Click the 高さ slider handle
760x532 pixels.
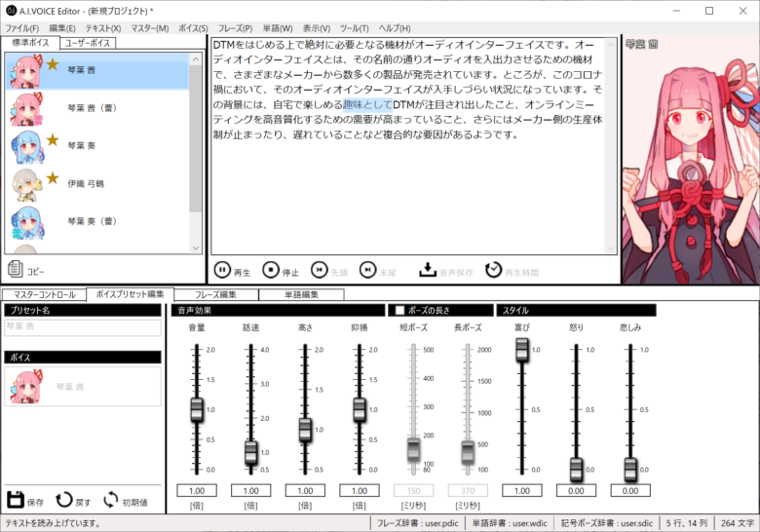(305, 430)
